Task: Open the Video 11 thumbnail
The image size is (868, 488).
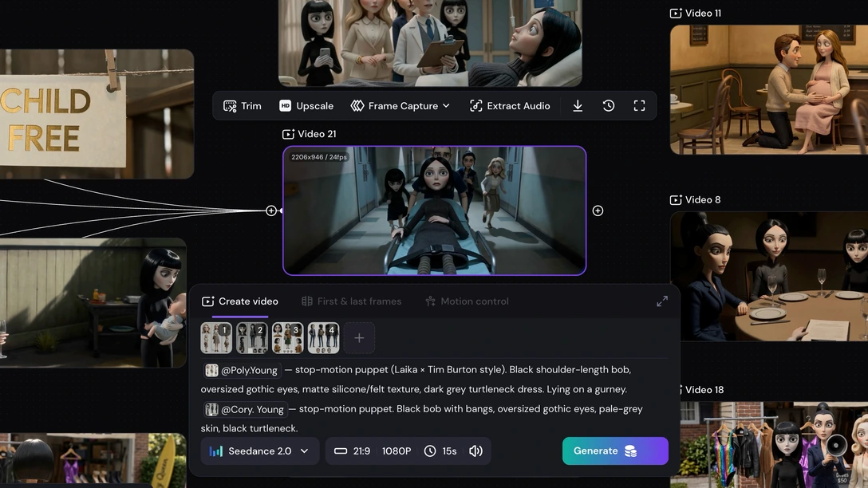Action: 769,89
